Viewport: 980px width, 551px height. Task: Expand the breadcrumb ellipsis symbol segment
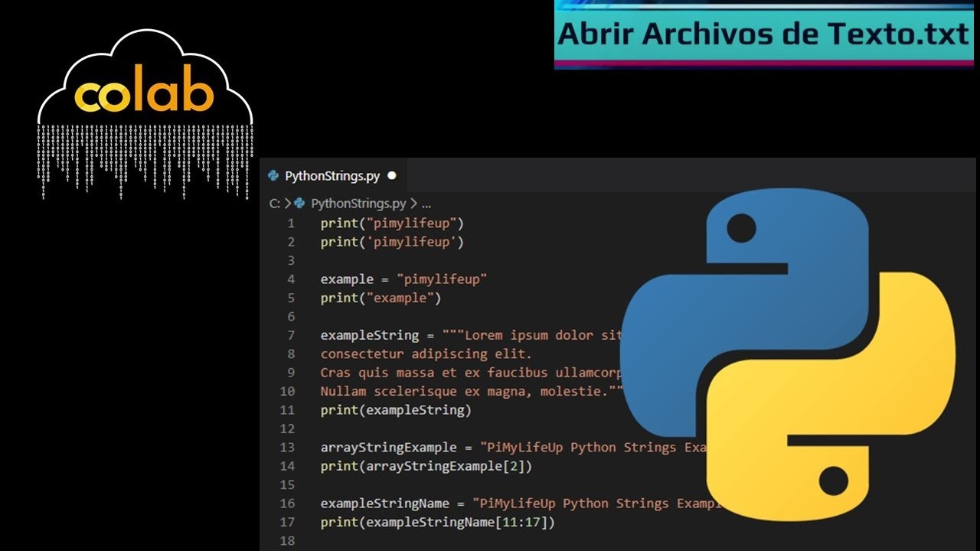[426, 204]
